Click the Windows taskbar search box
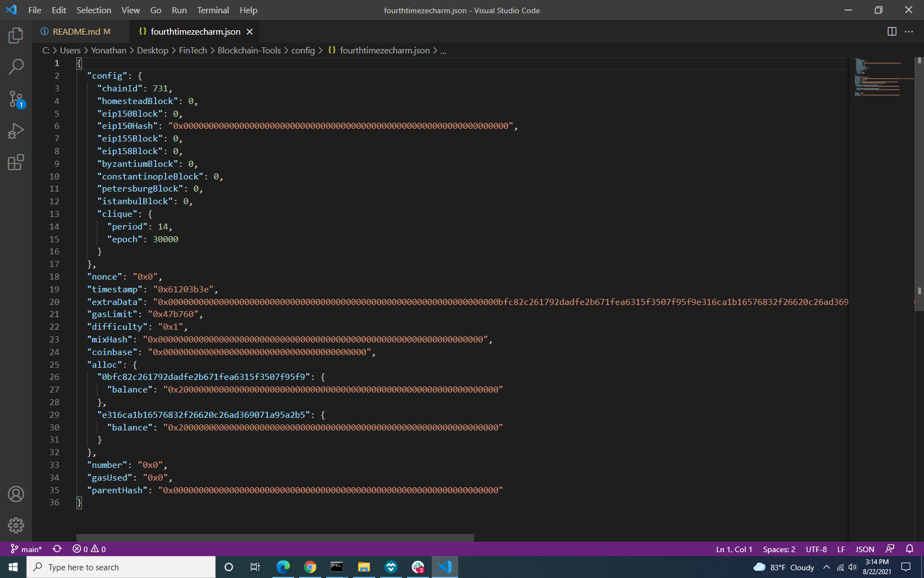The image size is (924, 578). 121,567
